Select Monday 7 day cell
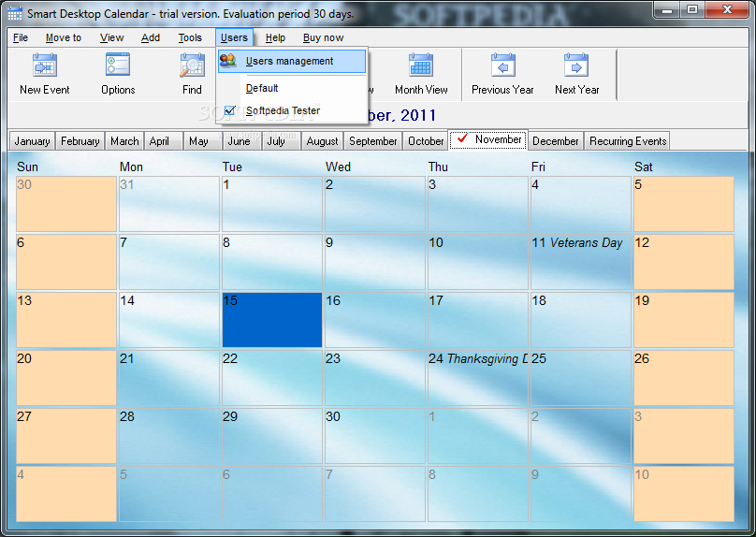The width and height of the screenshot is (756, 537). (x=169, y=262)
